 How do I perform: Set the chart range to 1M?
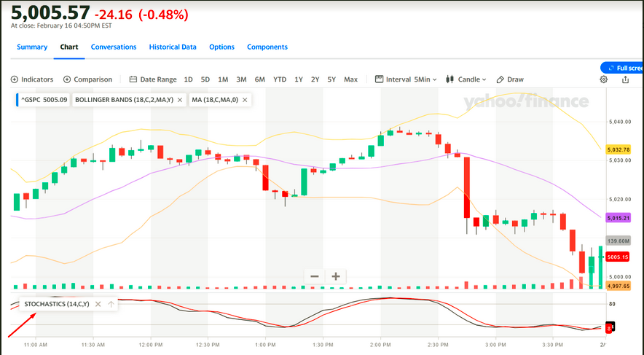coord(223,79)
